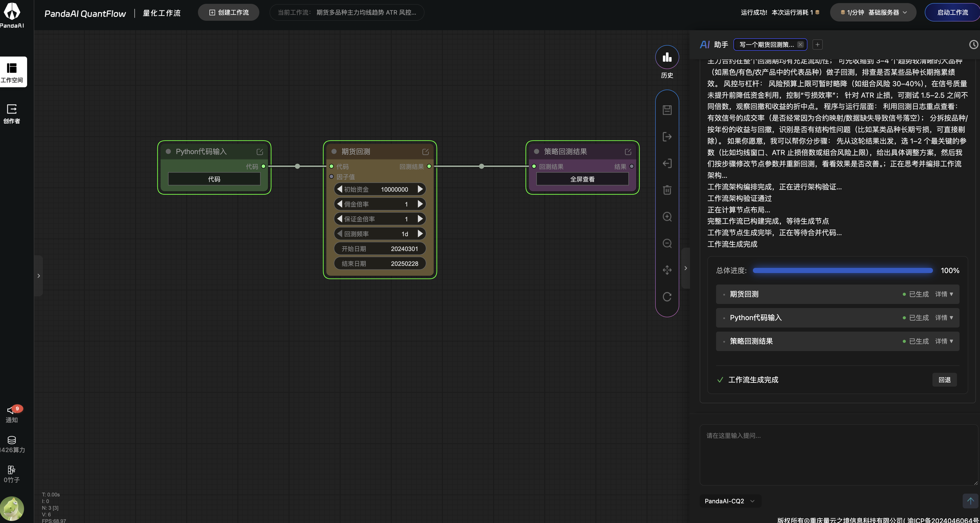Open the user avatar profile

click(12, 508)
